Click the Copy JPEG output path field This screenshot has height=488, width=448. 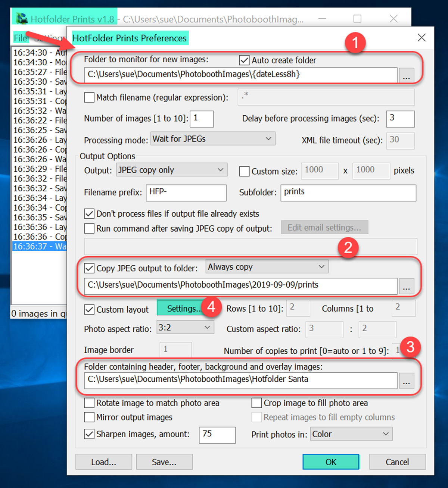241,286
